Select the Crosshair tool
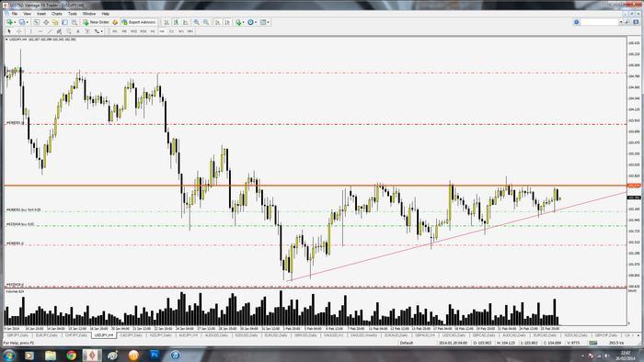This screenshot has height=362, width=644. [19, 31]
